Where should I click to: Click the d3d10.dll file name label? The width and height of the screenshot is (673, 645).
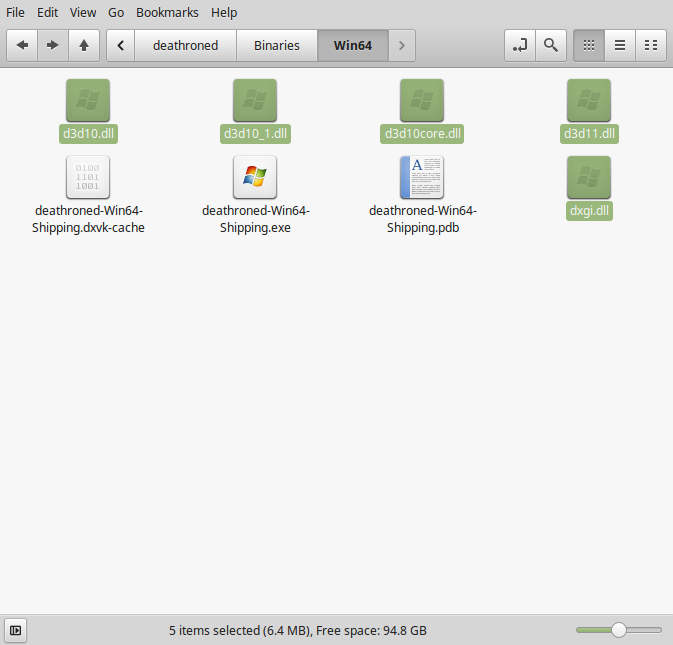pos(88,134)
